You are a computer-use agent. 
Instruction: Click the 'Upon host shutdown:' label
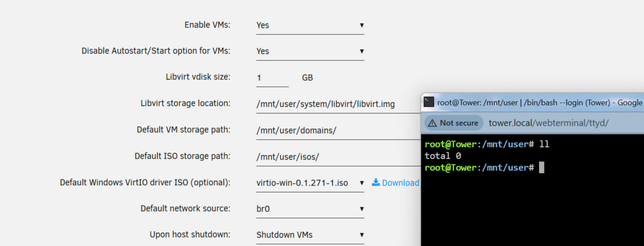coord(190,234)
